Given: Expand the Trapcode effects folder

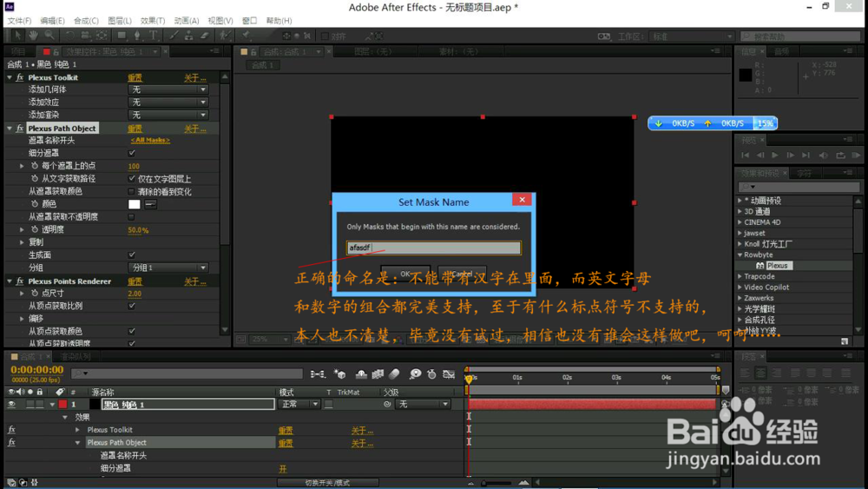Looking at the screenshot, I should pos(740,276).
